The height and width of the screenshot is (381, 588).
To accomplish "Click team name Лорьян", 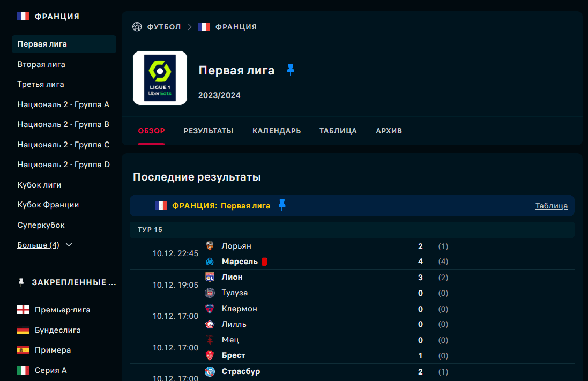I will coord(236,246).
